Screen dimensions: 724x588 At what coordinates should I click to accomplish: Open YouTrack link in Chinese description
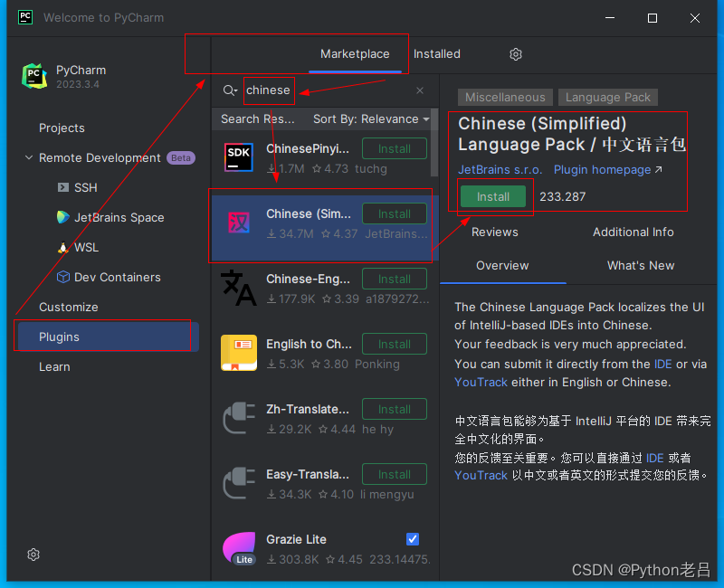[x=481, y=476]
